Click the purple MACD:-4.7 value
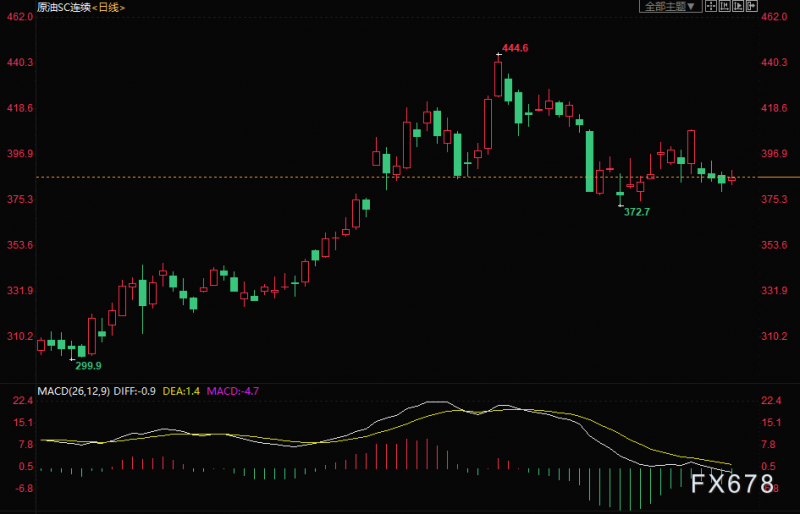800x514 pixels. 233,391
